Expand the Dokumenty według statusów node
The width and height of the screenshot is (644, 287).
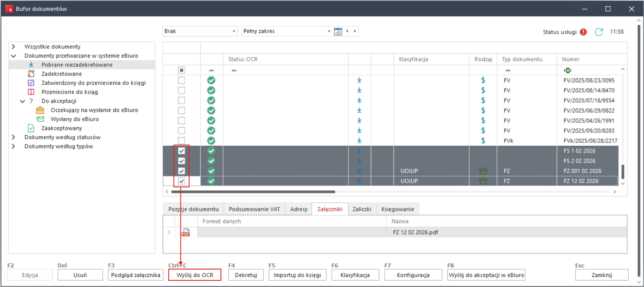pos(13,137)
